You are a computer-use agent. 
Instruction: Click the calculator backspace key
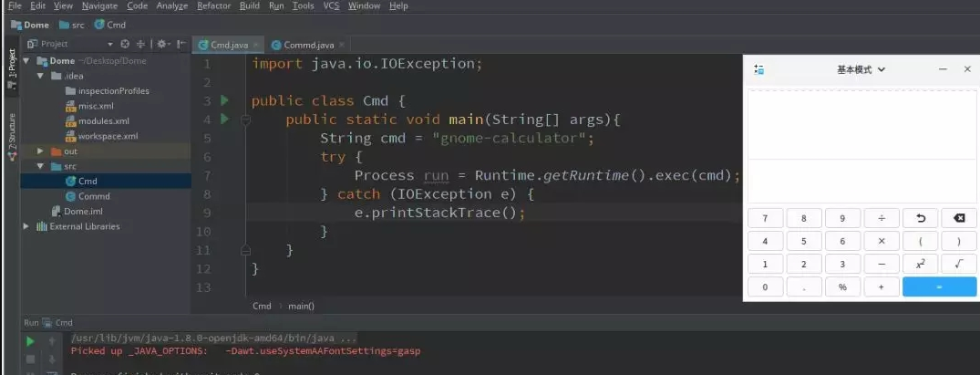point(959,218)
